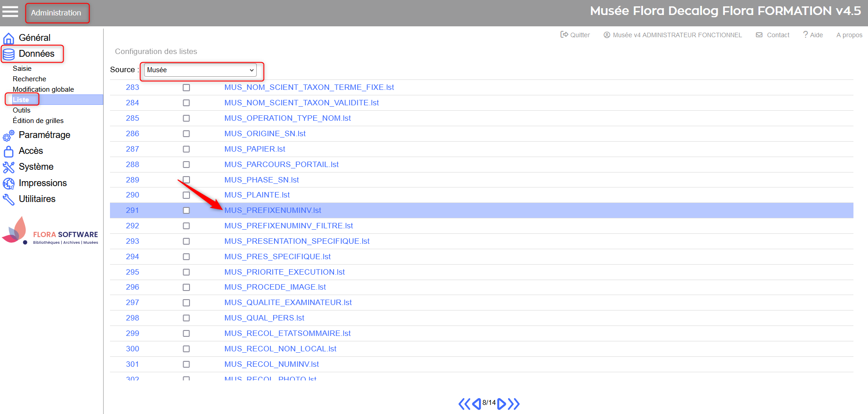Check the box for MUS_PLAINTE.lst
Image resolution: width=868 pixels, height=414 pixels.
pyautogui.click(x=186, y=195)
